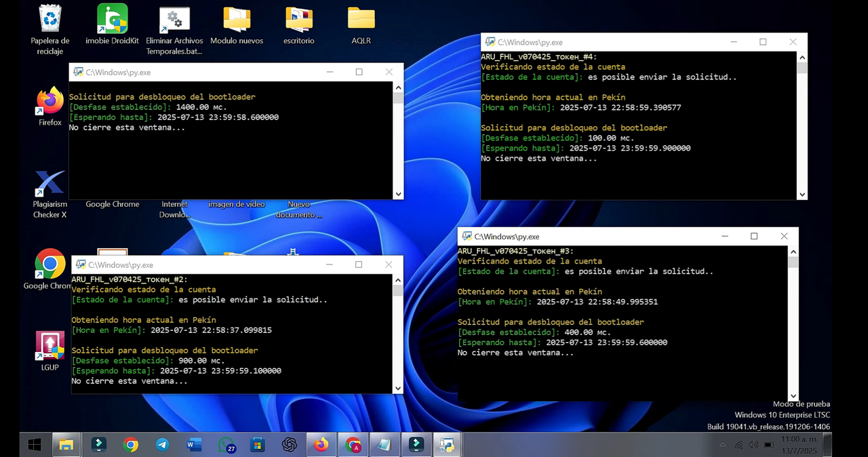868x457 pixels.
Task: Select the Plagiarism Checker X shortcut
Action: [50, 193]
